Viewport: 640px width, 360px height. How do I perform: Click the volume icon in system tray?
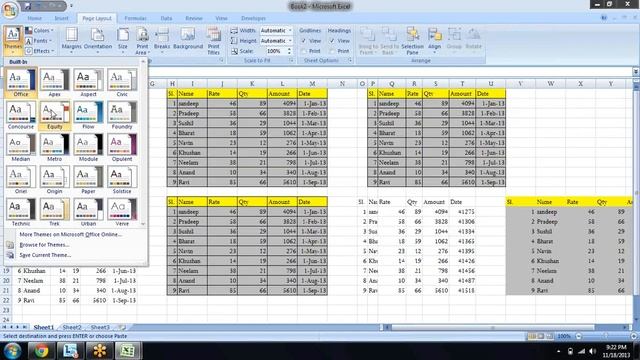tap(593, 351)
